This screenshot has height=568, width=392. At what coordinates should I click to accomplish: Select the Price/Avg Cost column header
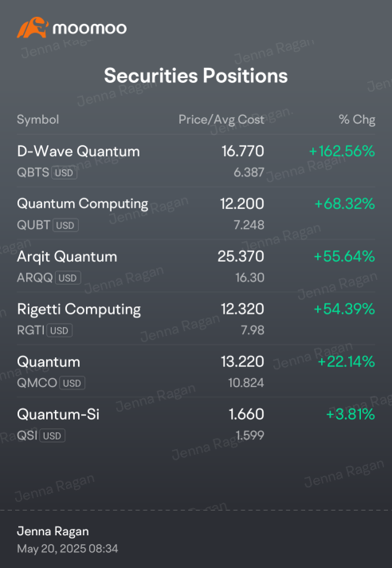click(221, 120)
